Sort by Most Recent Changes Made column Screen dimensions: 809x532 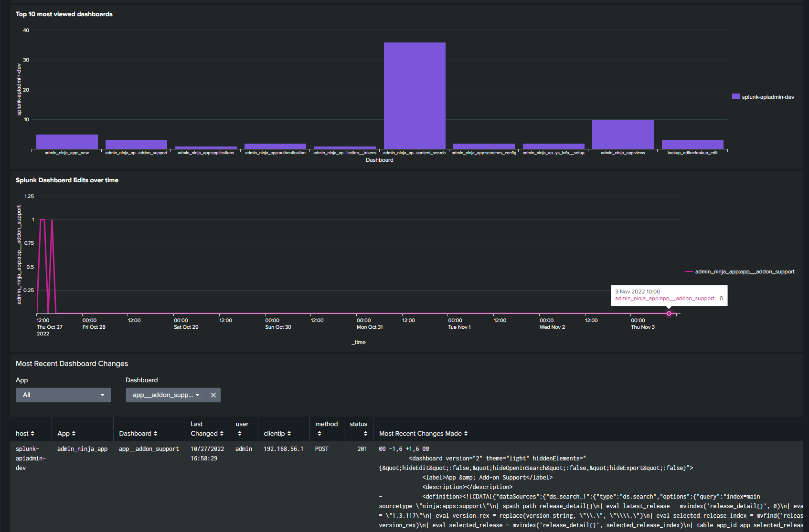[x=423, y=433]
